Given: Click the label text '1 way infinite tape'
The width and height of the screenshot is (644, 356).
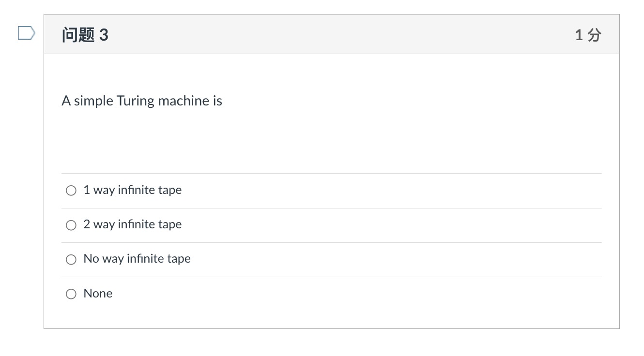Looking at the screenshot, I should tap(133, 190).
